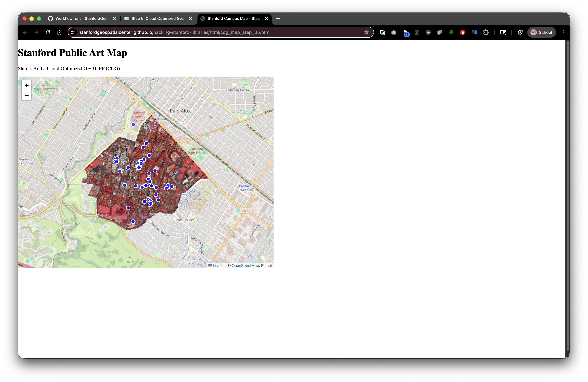This screenshot has height=382, width=588.
Task: Open the OpenStreetMap attribution link
Action: (x=245, y=266)
